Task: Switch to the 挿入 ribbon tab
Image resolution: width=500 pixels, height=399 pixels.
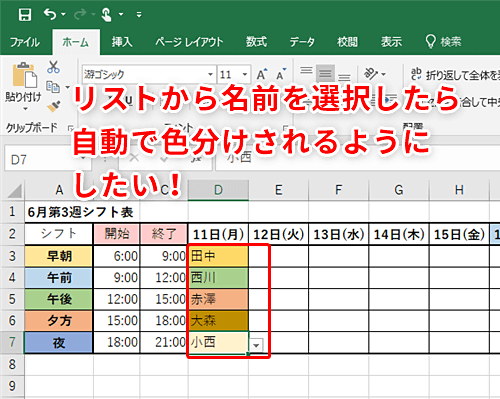Action: [122, 42]
